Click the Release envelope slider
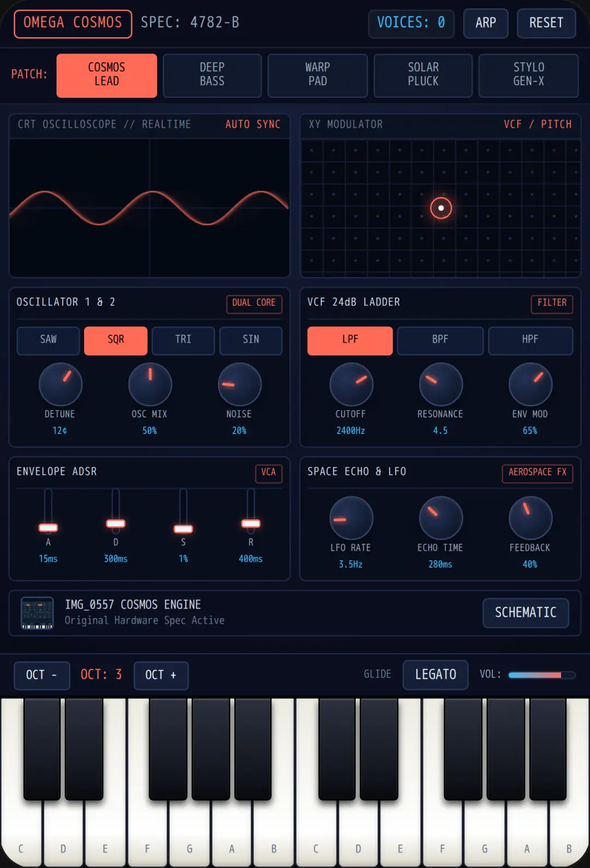 pyautogui.click(x=251, y=510)
